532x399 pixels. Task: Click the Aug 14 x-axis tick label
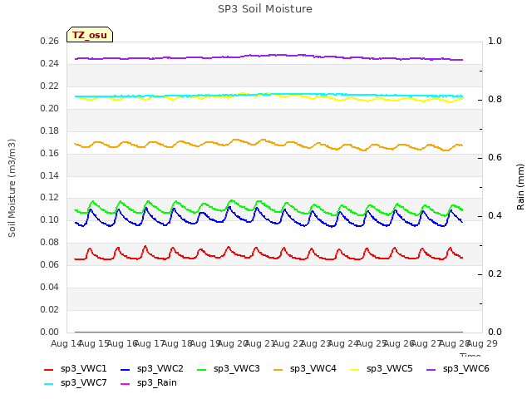click(x=66, y=343)
